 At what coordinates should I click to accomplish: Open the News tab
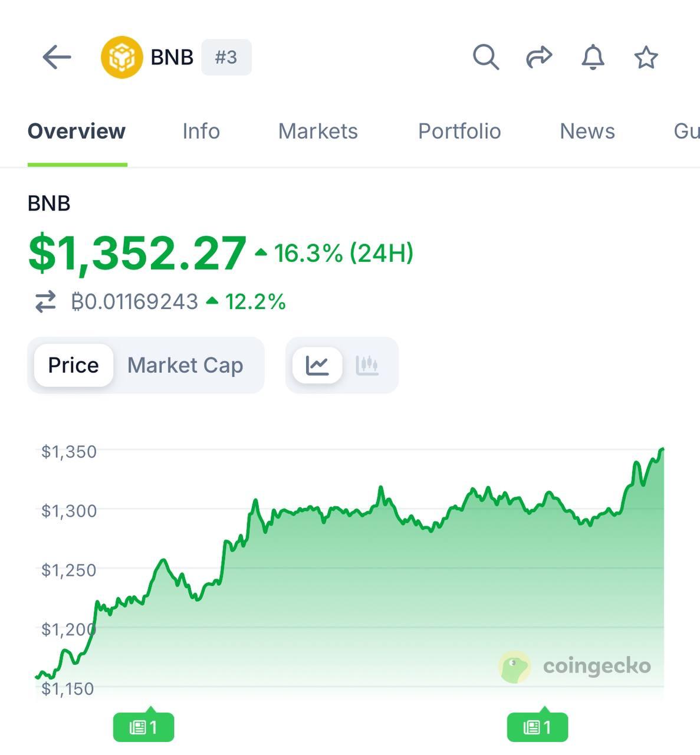587,131
